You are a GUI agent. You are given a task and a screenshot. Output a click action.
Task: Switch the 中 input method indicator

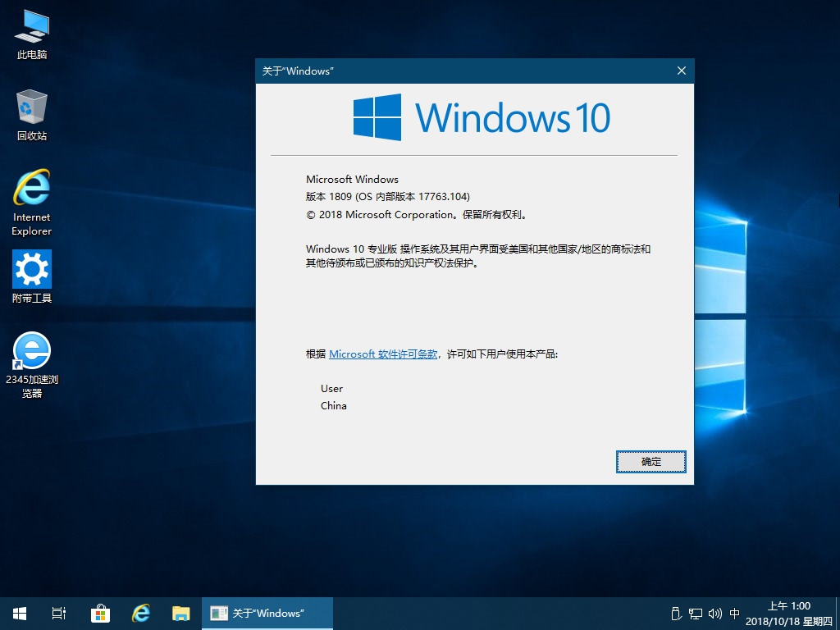pos(735,614)
